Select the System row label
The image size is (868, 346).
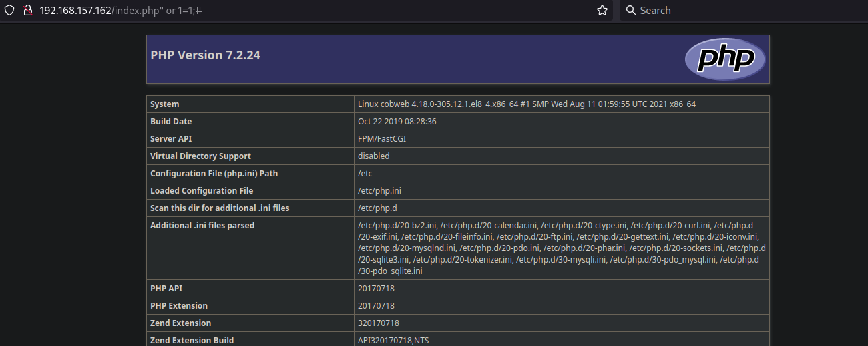tap(165, 104)
